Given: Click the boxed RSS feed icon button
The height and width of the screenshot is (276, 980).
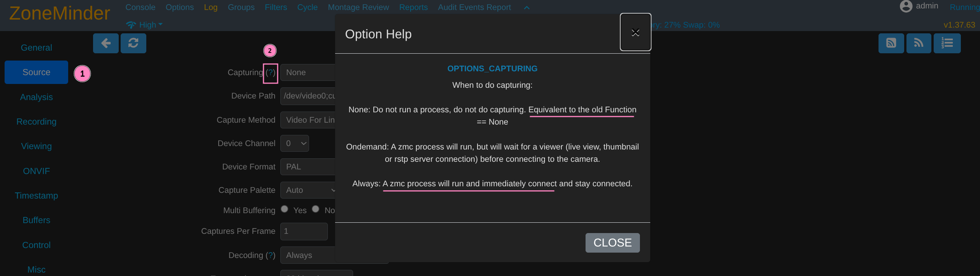Looking at the screenshot, I should pyautogui.click(x=891, y=43).
